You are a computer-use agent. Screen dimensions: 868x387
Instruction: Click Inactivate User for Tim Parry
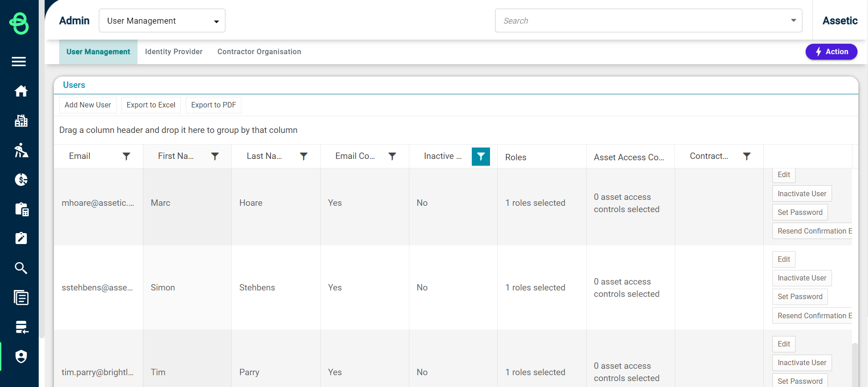click(x=802, y=363)
